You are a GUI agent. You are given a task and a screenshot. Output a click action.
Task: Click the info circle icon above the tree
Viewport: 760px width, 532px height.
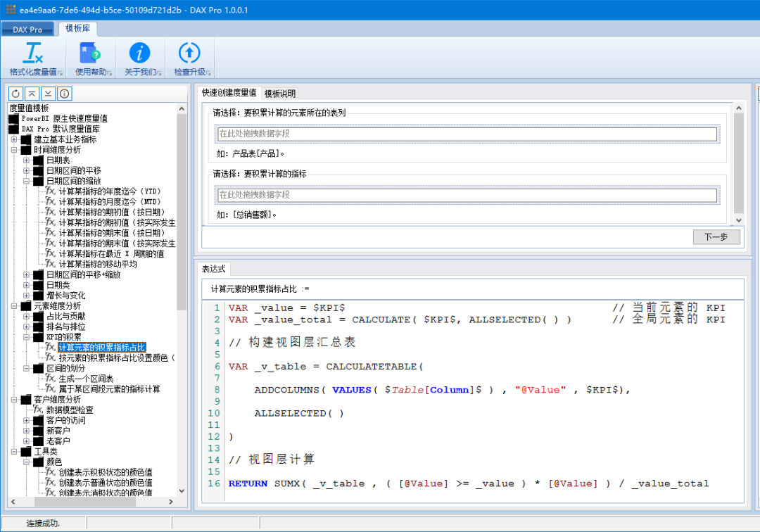click(x=64, y=94)
